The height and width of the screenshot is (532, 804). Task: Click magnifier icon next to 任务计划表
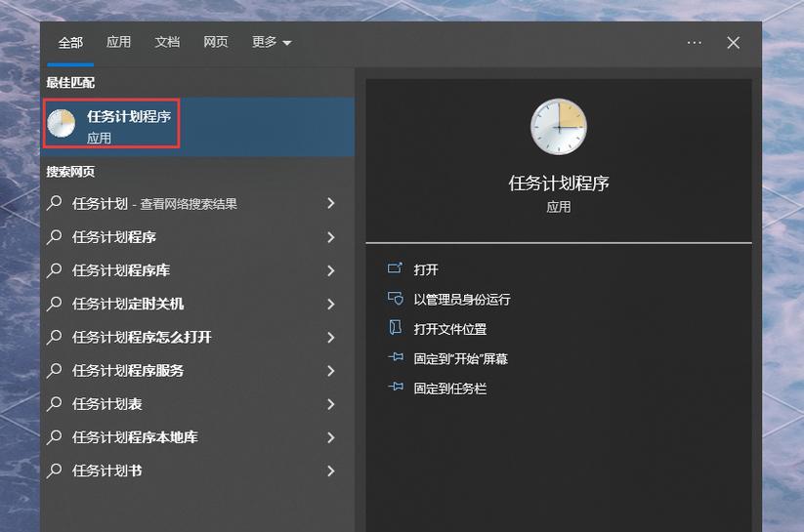[55, 404]
